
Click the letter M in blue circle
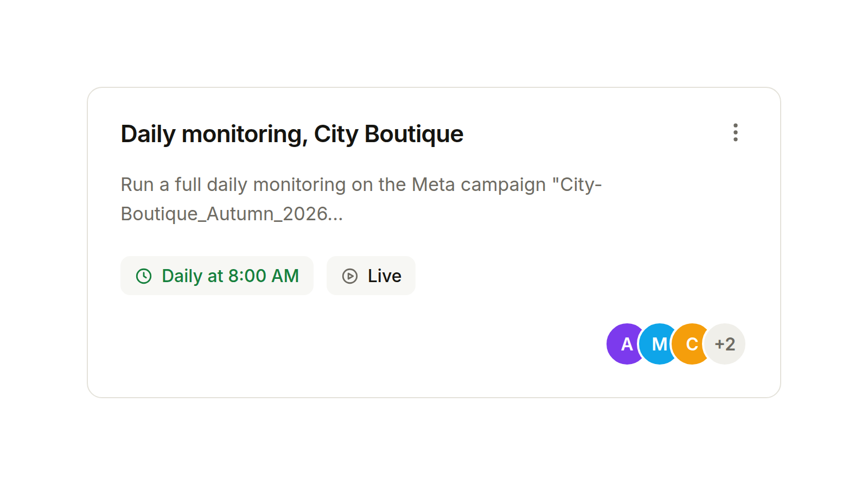click(660, 344)
